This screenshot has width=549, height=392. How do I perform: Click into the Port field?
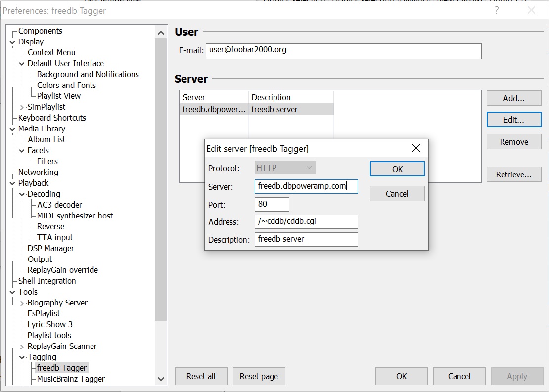[x=272, y=204]
